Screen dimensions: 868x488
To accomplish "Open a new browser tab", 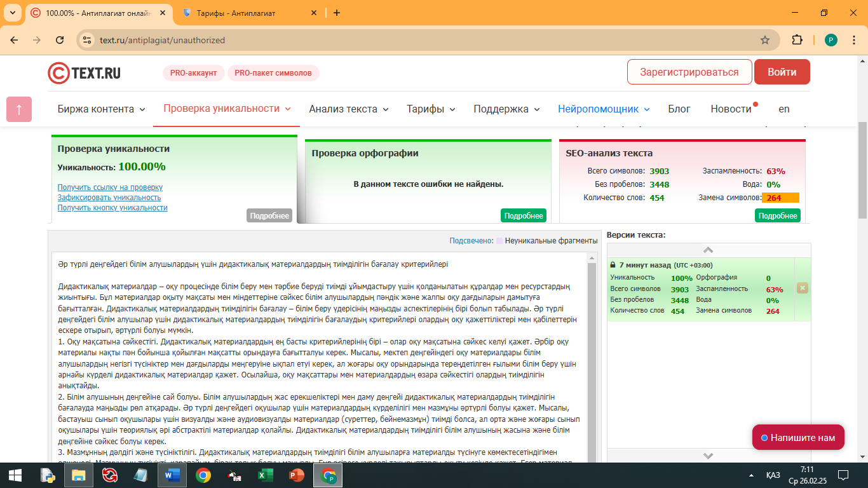I will pyautogui.click(x=337, y=13).
